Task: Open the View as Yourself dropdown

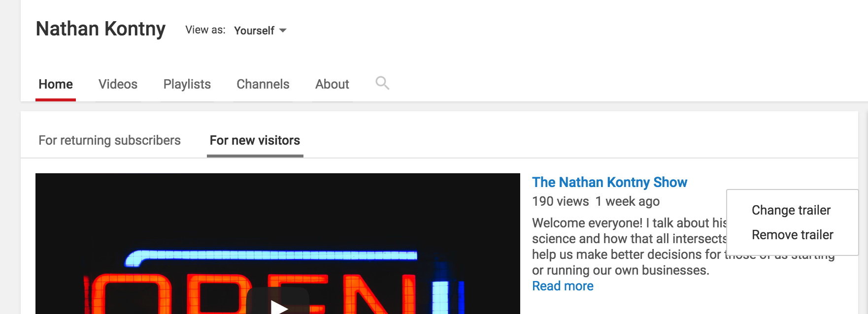Action: (260, 31)
